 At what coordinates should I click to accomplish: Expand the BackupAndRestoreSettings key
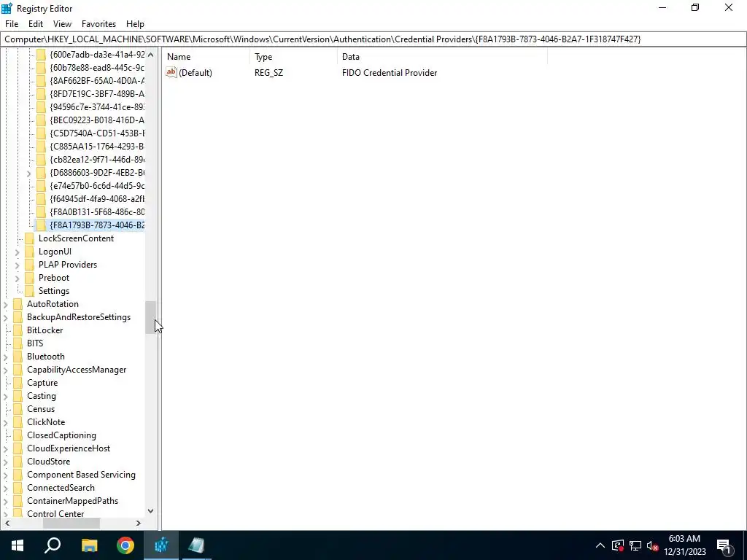[x=6, y=318]
